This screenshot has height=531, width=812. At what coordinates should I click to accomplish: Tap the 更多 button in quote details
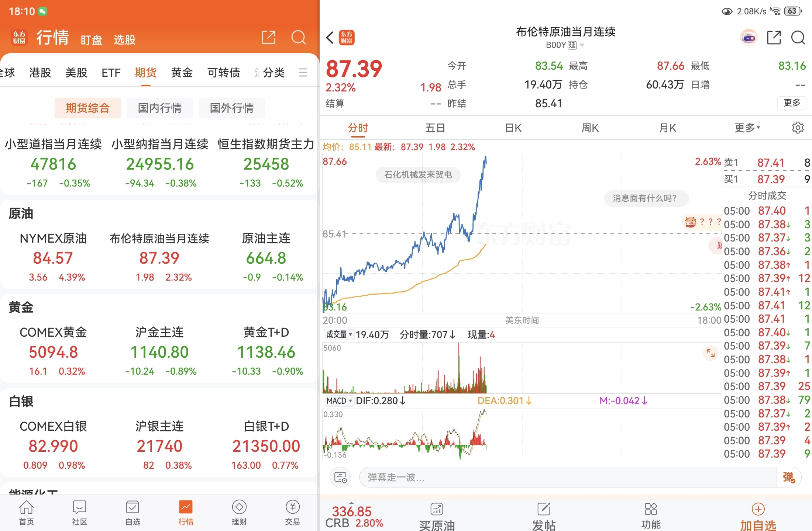coord(792,103)
